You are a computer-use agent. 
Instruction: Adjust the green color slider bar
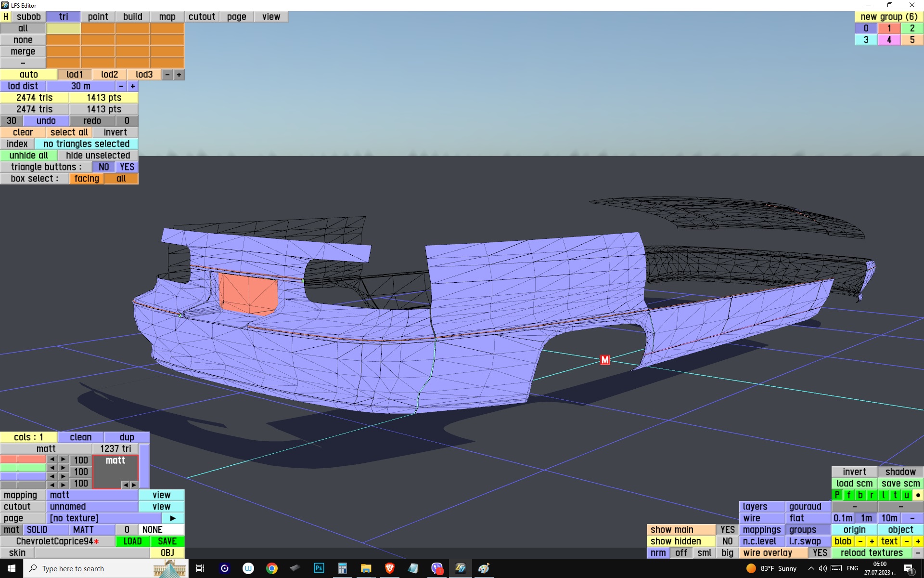(x=23, y=468)
